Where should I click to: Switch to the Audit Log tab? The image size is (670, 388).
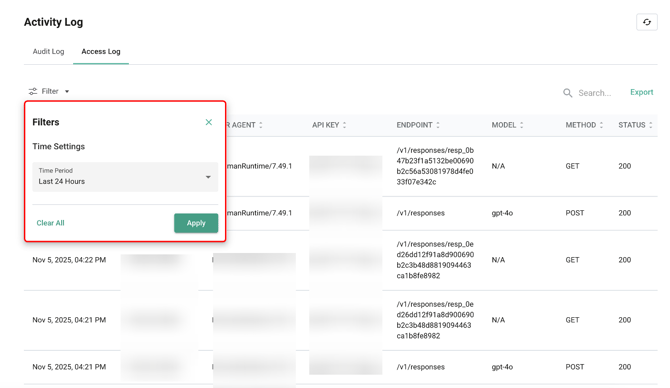pos(48,51)
